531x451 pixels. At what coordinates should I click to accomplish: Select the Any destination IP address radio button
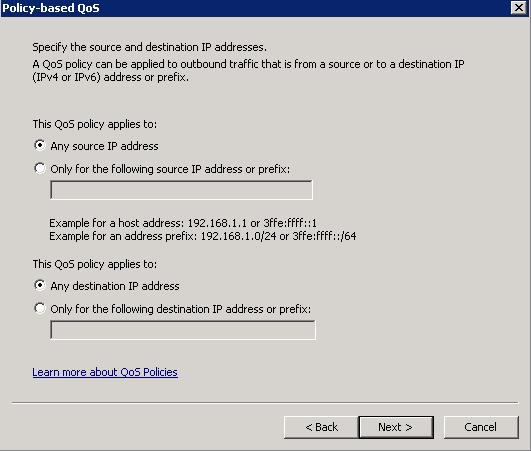pyautogui.click(x=40, y=285)
